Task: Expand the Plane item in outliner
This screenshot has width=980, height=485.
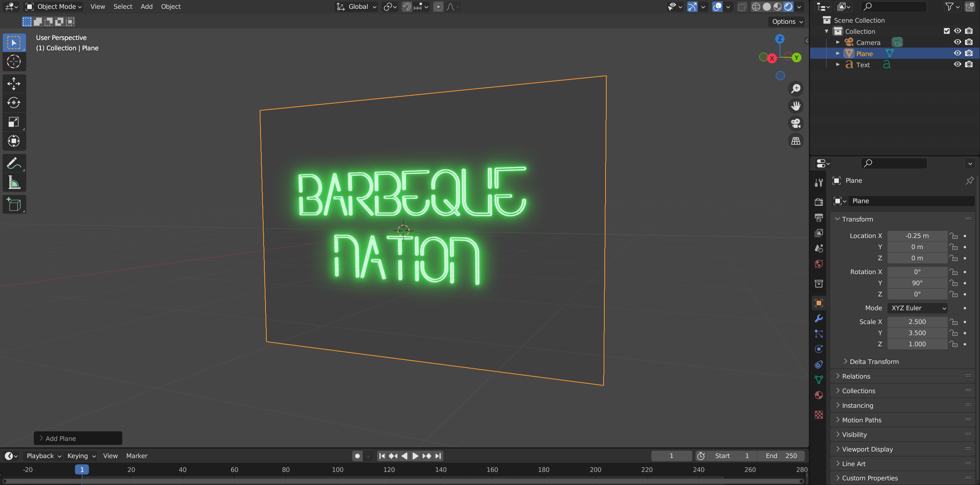Action: click(838, 53)
